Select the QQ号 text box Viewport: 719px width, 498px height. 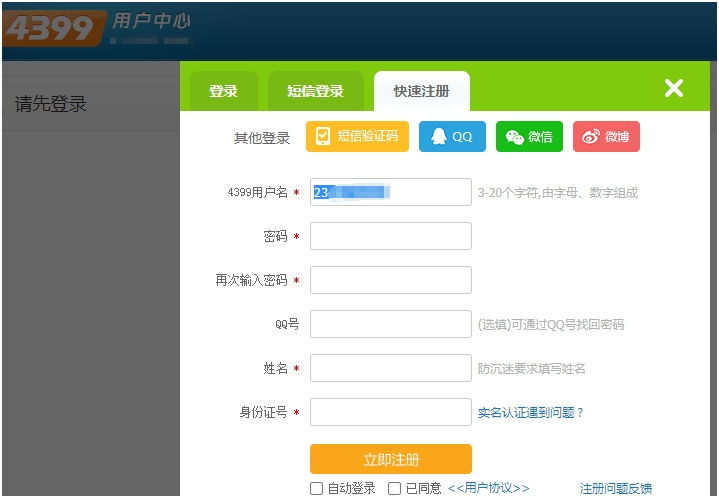tap(390, 324)
